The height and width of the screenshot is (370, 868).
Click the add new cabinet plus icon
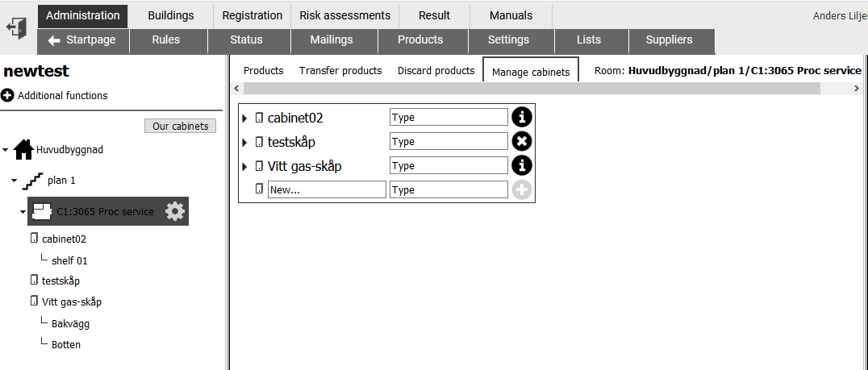click(521, 189)
